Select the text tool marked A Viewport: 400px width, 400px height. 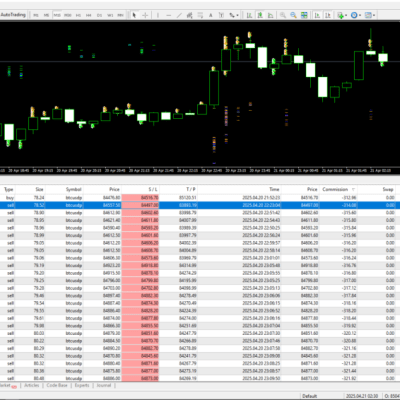211,15
